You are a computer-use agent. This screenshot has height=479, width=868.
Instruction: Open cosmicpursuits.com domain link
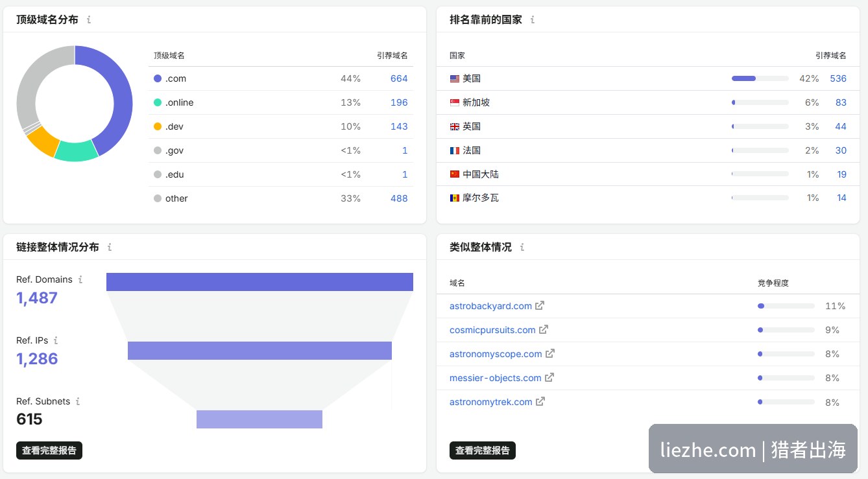(492, 330)
